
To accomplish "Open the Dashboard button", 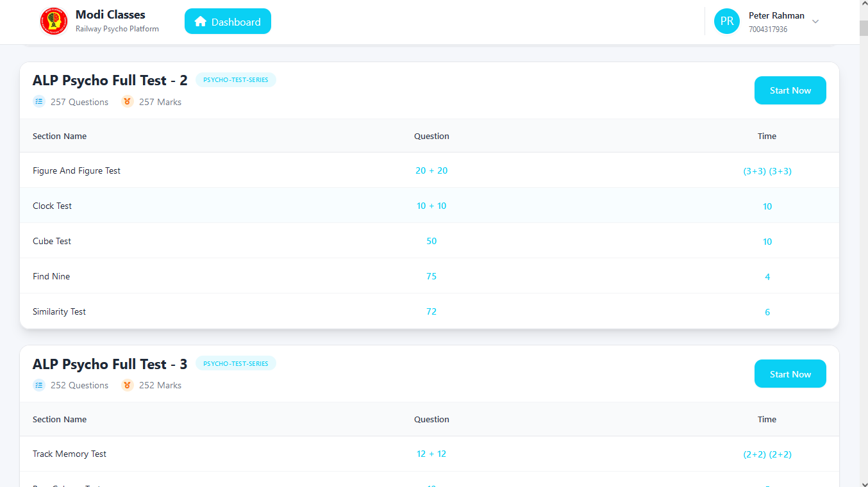I will pyautogui.click(x=228, y=21).
